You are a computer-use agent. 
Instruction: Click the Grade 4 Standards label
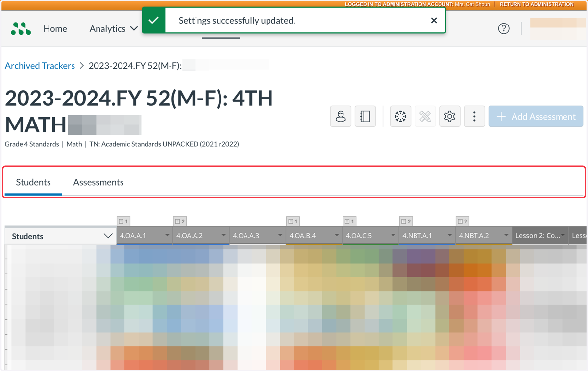point(32,144)
